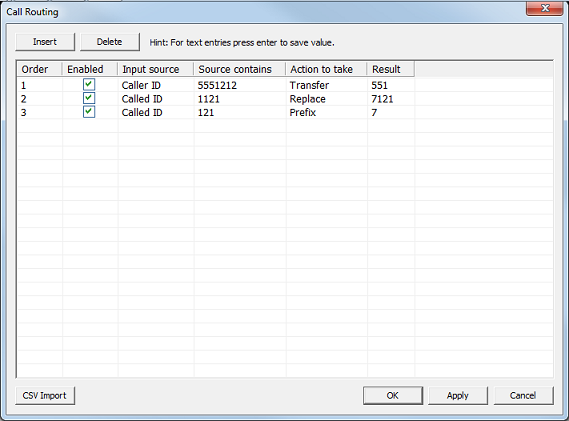
Task: Open the CSV Import dialog
Action: pos(45,396)
